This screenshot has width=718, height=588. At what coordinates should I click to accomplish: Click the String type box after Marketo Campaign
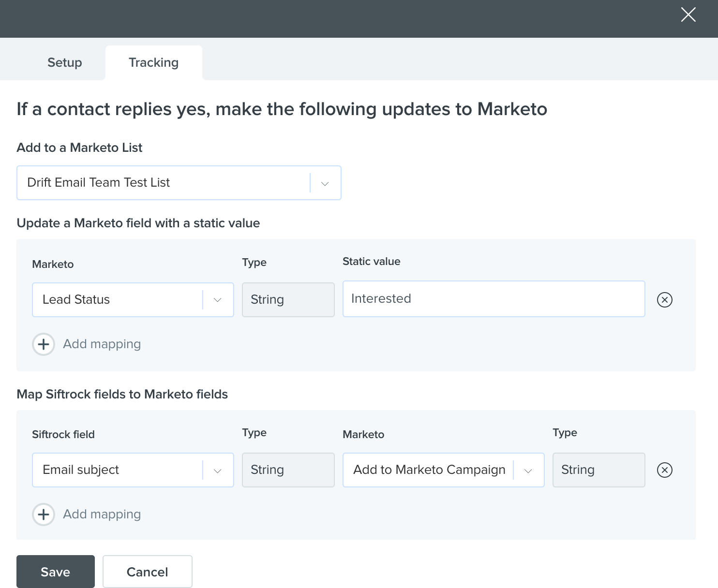coord(599,470)
